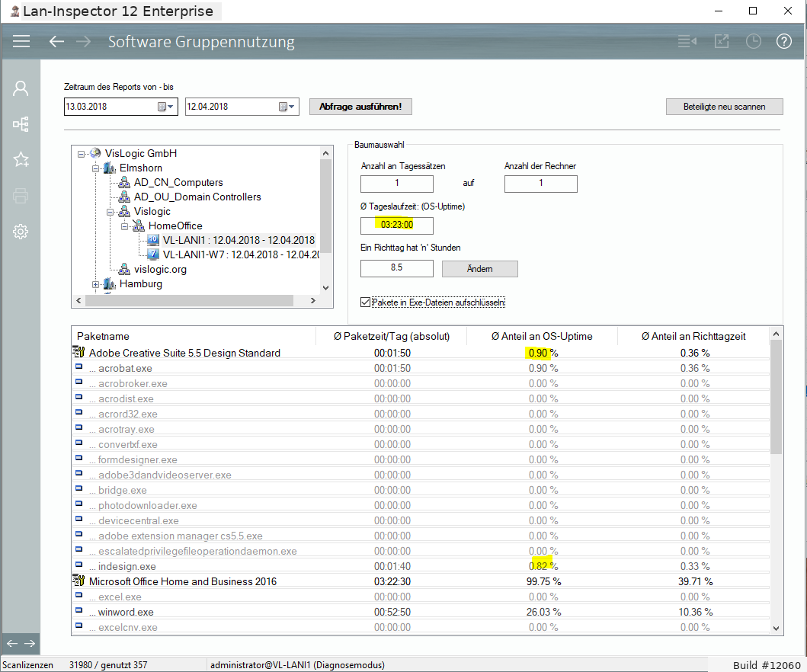Viewport: 807px width, 672px height.
Task: Click the 99.75 % OS-Uptime cell
Action: click(543, 581)
